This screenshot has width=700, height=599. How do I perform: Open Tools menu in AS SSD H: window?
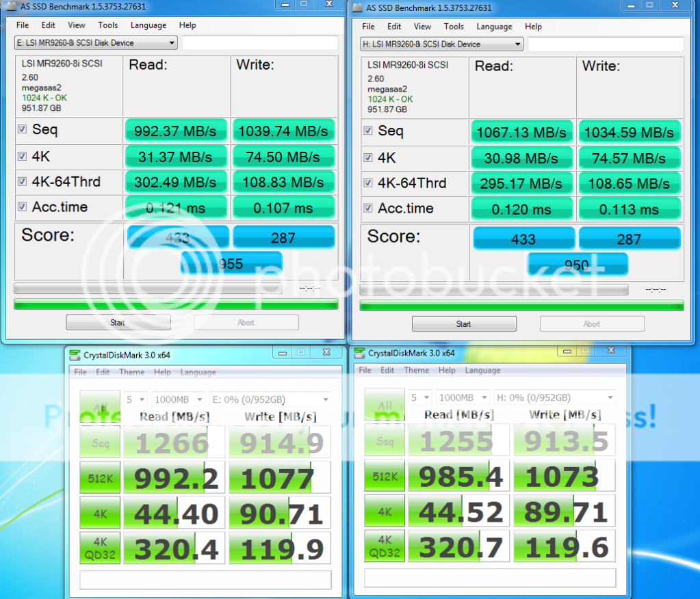click(454, 27)
